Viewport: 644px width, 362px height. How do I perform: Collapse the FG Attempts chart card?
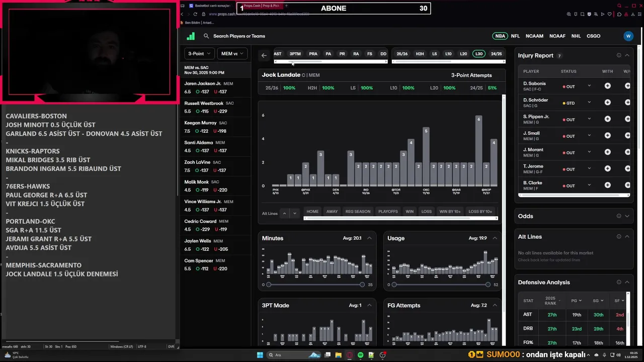click(495, 305)
